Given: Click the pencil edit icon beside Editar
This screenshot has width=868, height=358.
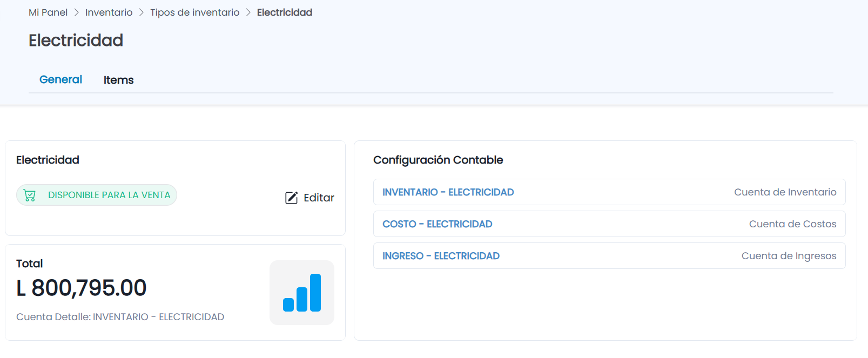Looking at the screenshot, I should [291, 198].
